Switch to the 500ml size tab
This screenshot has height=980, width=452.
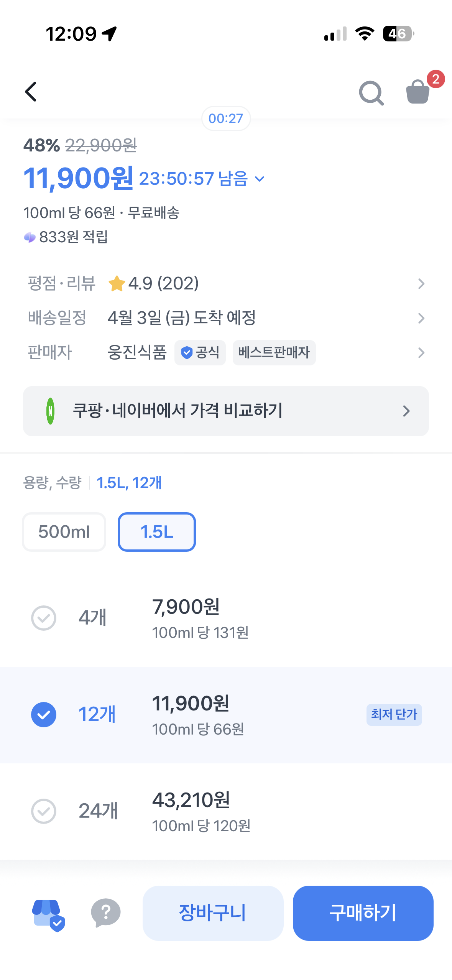[x=64, y=532]
